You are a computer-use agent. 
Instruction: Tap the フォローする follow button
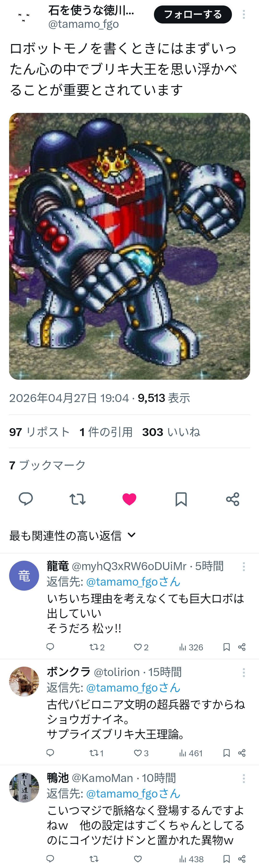(193, 14)
